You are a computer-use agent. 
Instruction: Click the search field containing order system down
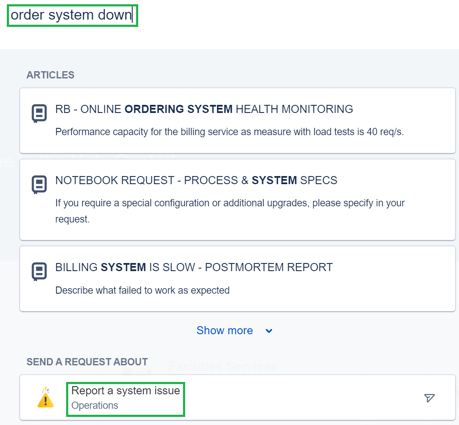(x=72, y=15)
